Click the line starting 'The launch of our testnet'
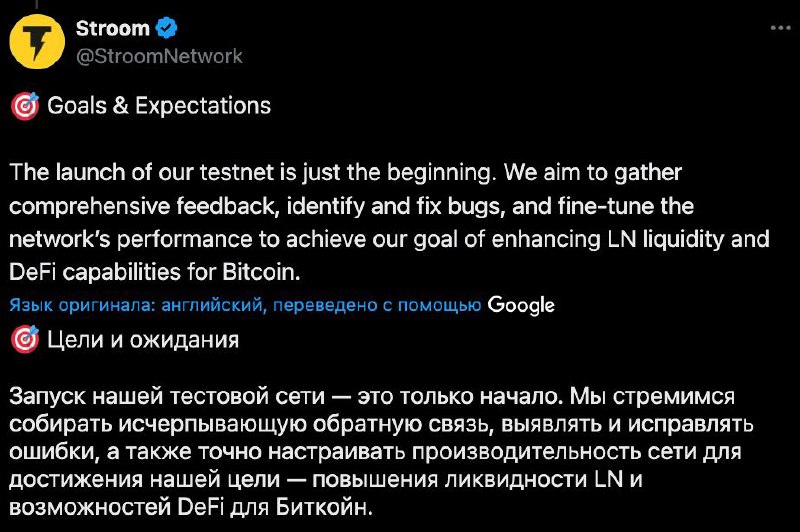The image size is (800, 532). pos(345,172)
